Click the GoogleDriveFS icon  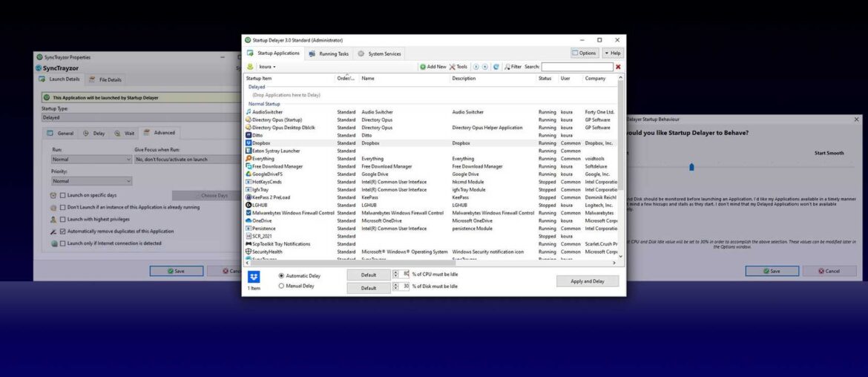[249, 174]
